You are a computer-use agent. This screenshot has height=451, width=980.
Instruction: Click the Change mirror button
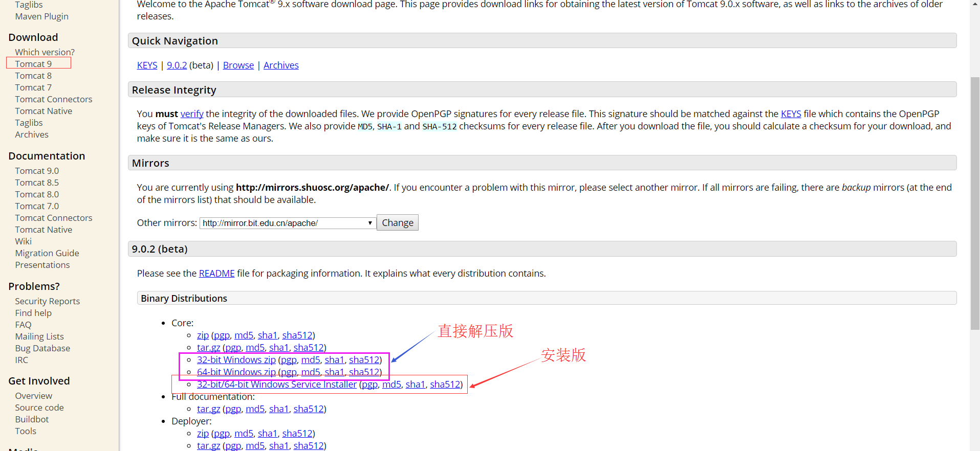[398, 223]
